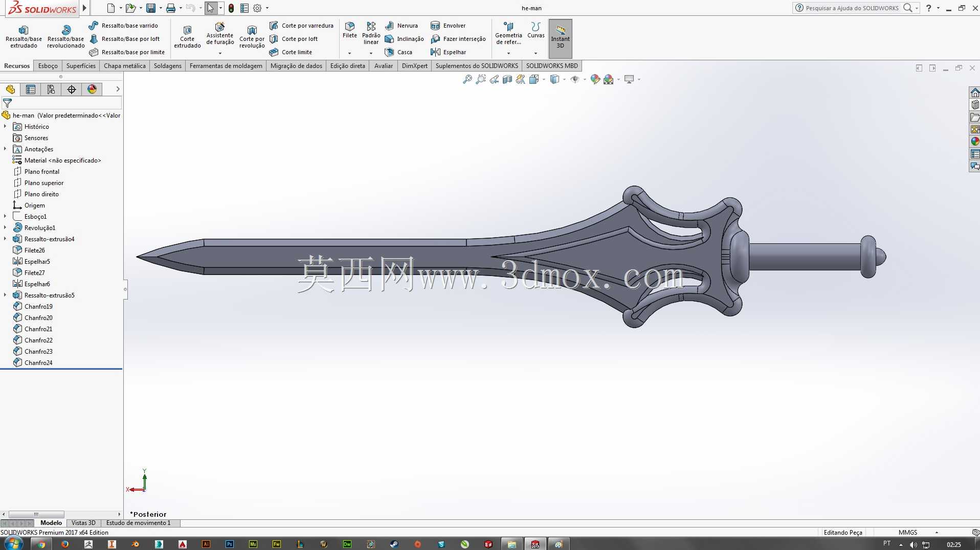Select the Corte por revolução tool
The image size is (980, 550).
point(252,37)
